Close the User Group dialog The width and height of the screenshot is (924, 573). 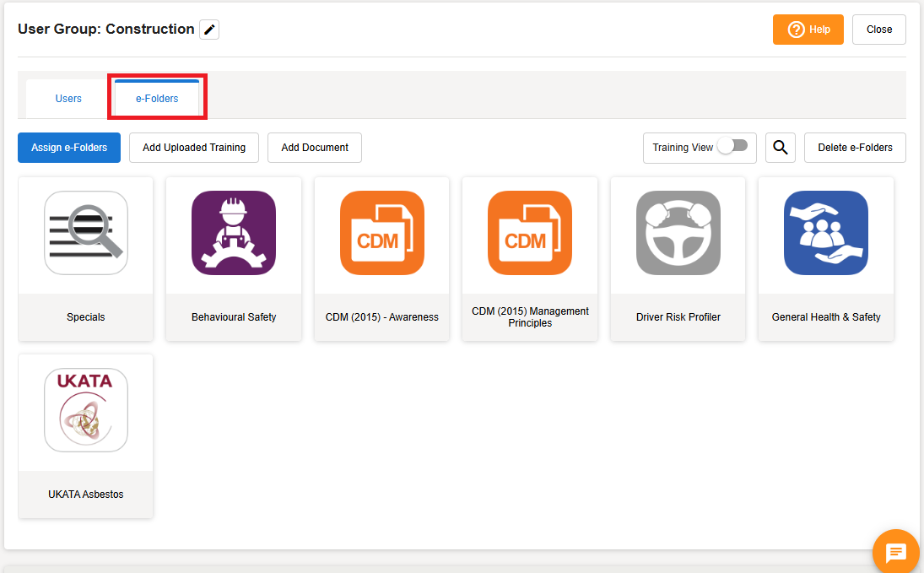pos(878,30)
